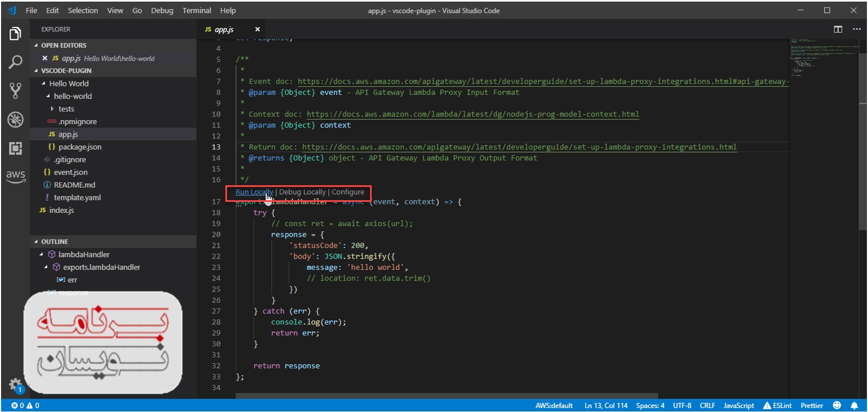This screenshot has width=868, height=412.
Task: Change line endings via CRLF item
Action: (x=707, y=405)
